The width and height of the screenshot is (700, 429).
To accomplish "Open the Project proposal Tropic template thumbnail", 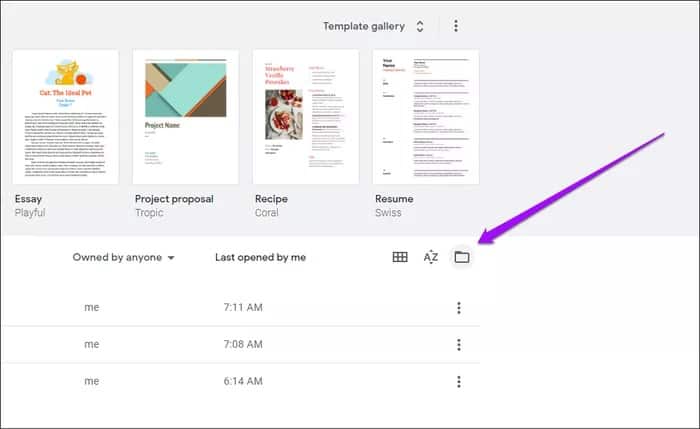I will (x=186, y=117).
